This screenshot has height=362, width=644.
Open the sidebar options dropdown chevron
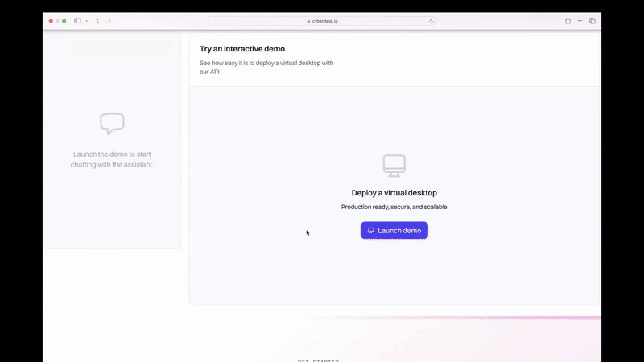[x=87, y=21]
